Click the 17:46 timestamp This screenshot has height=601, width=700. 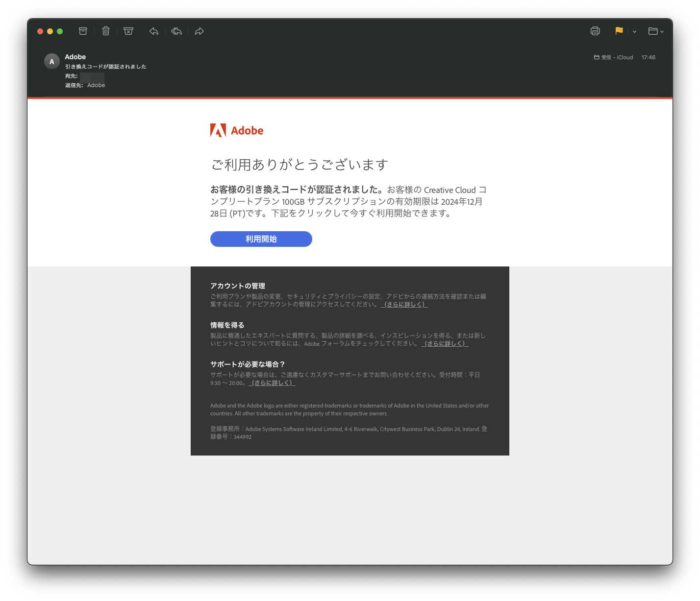(x=648, y=57)
